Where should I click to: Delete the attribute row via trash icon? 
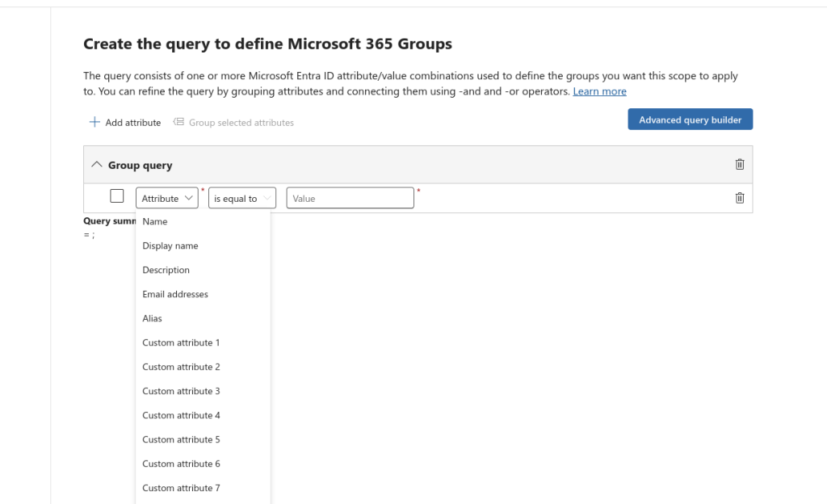click(740, 198)
